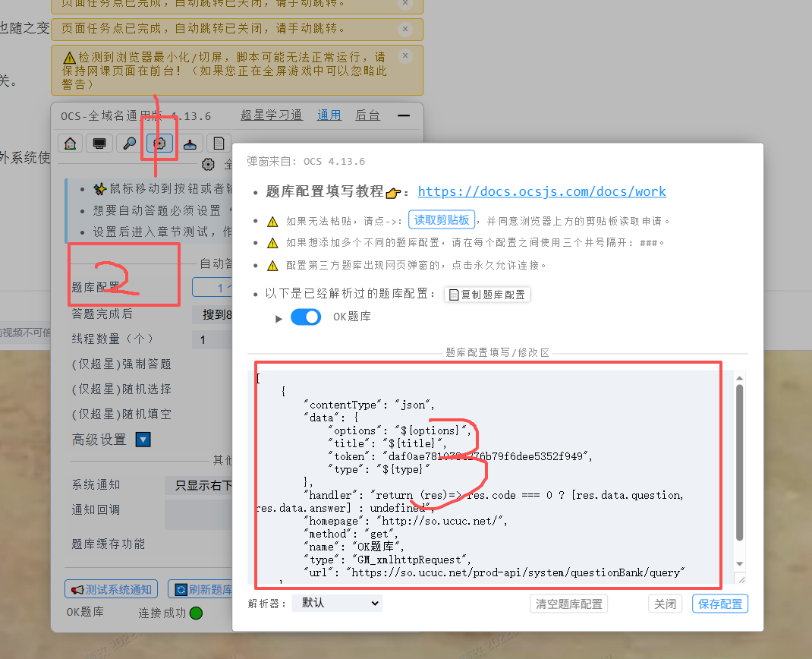Click the textarea scrollbar up arrow
Viewport: 812px width, 659px height.
tap(739, 377)
